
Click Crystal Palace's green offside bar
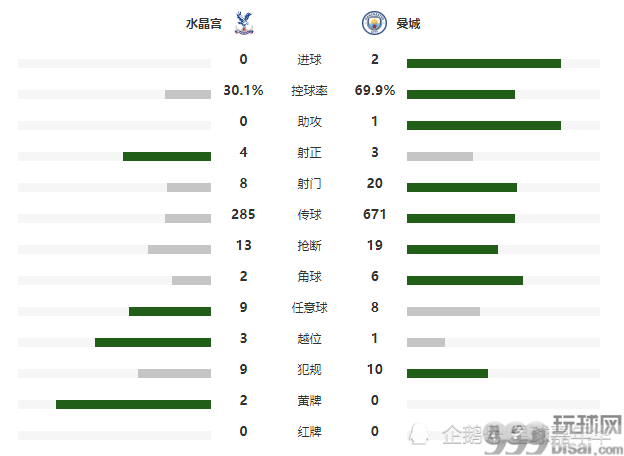pos(153,342)
